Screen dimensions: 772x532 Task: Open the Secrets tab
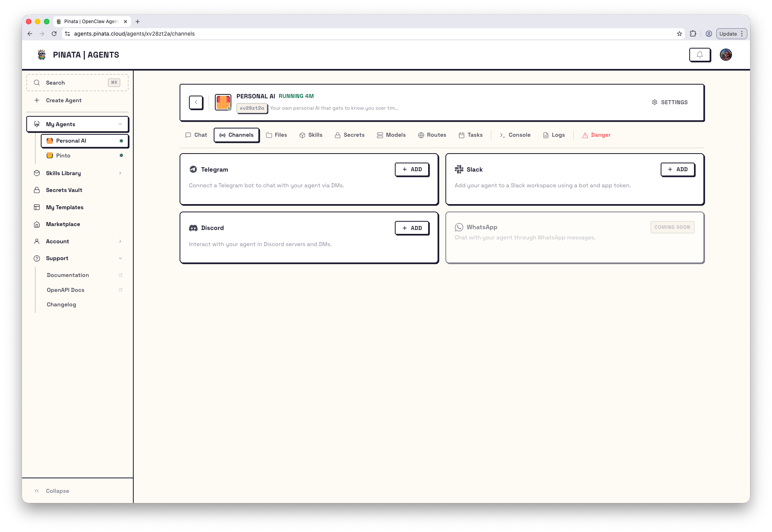click(x=349, y=135)
